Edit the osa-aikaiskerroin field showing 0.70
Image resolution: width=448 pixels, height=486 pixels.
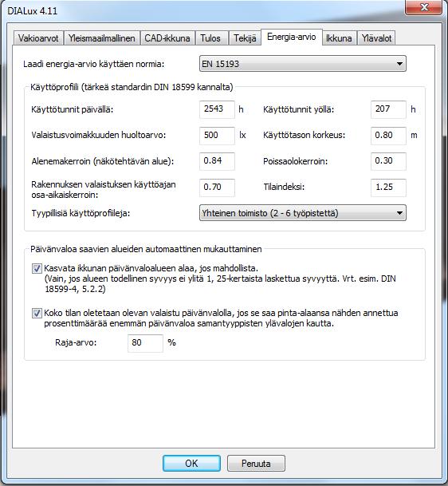click(x=217, y=188)
